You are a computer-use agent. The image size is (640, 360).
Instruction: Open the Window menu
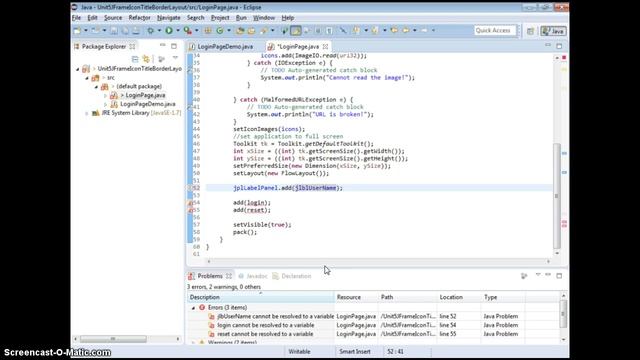tap(264, 18)
